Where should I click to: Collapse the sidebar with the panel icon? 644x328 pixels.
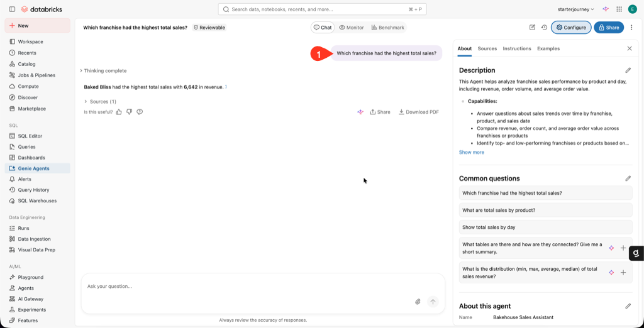tap(12, 9)
